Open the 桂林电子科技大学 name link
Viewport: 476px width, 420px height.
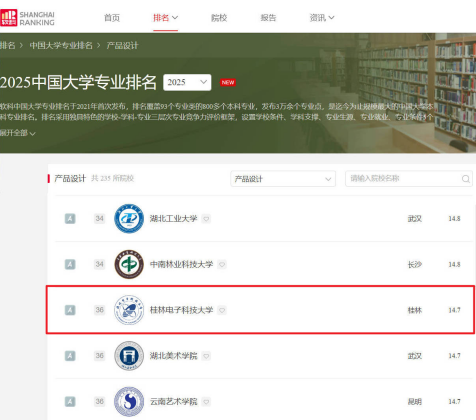181,310
